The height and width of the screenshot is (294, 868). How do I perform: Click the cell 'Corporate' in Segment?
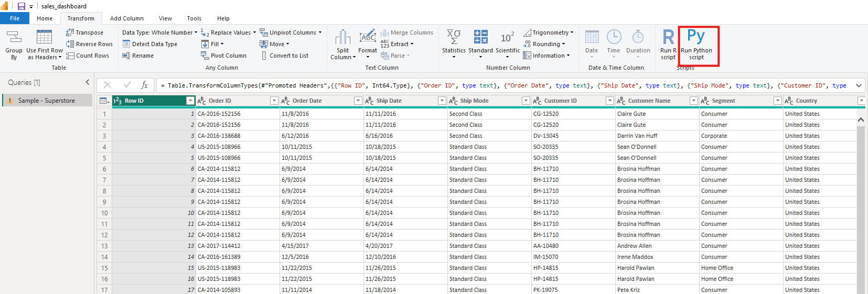741,136
